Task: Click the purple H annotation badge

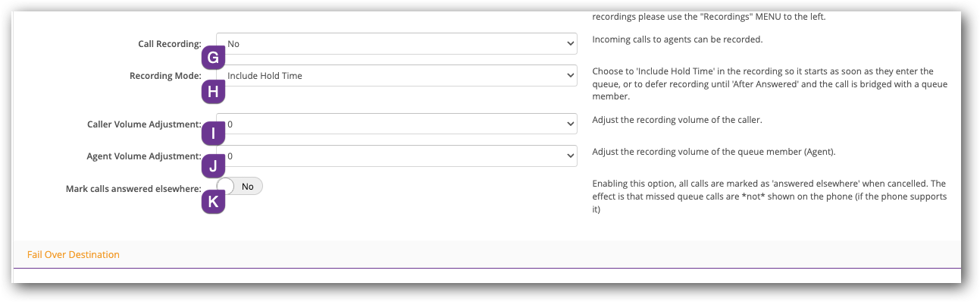Action: (213, 92)
